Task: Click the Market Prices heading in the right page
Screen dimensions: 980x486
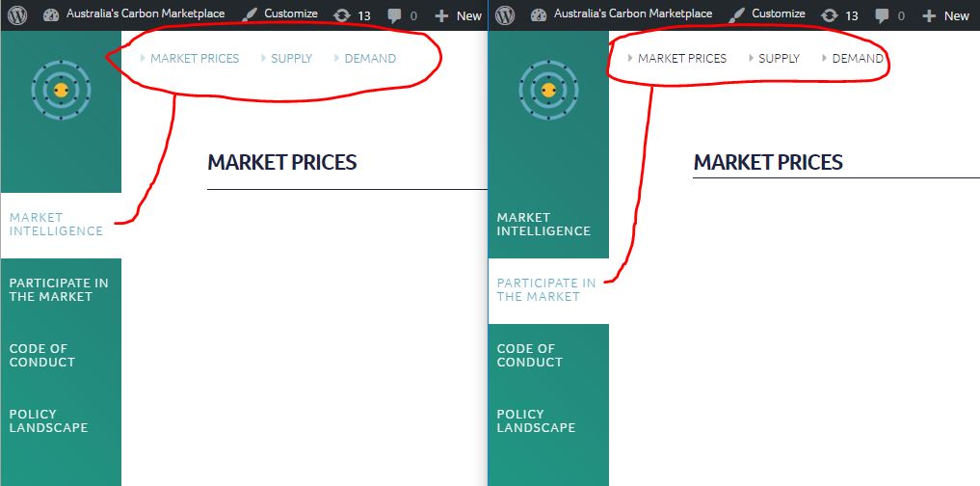Action: point(768,163)
